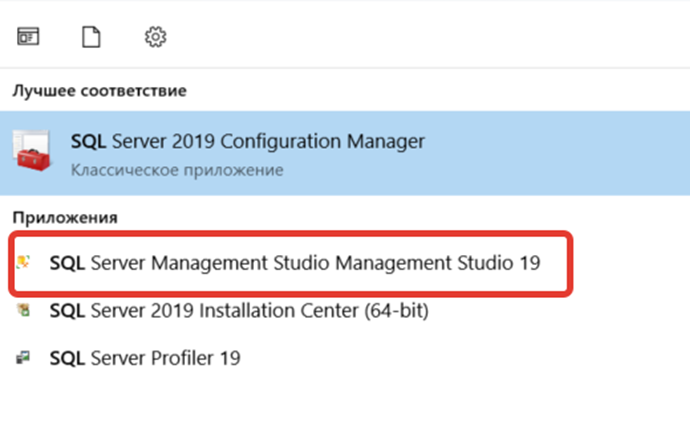Viewport: 690px width, 438px height.
Task: Click the 'Классическое приложение' subtitle text
Action: point(176,170)
